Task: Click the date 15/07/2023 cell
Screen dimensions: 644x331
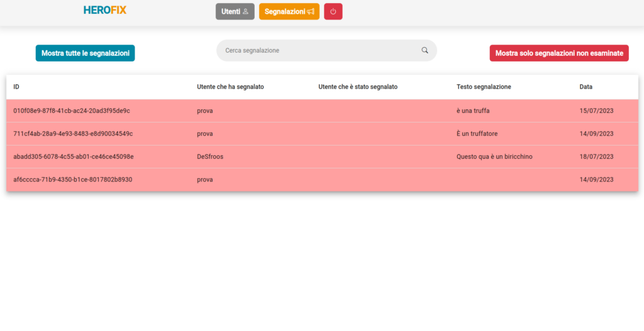Action: pyautogui.click(x=596, y=111)
